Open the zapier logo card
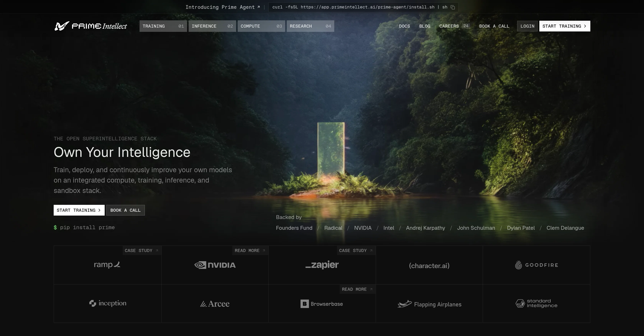644x336 pixels. click(322, 265)
